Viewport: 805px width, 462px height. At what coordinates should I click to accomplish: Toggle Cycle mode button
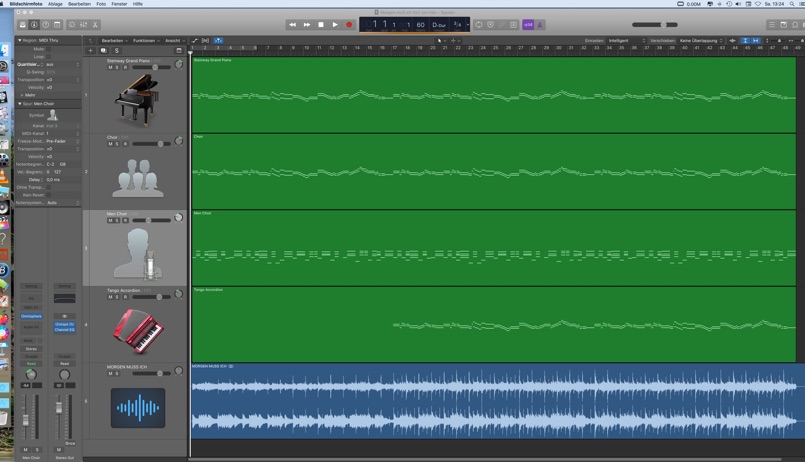point(478,25)
